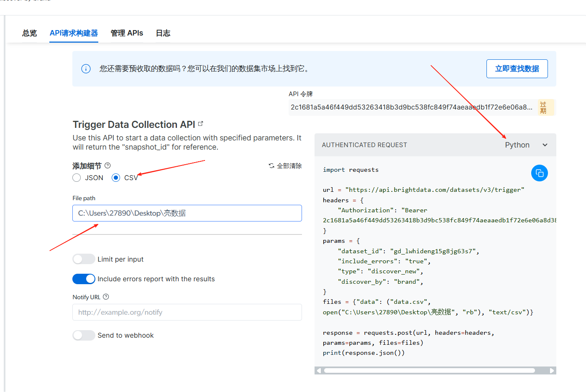This screenshot has width=586, height=392.
Task: Show the Notify URL help tooltip icon
Action: [x=106, y=297]
